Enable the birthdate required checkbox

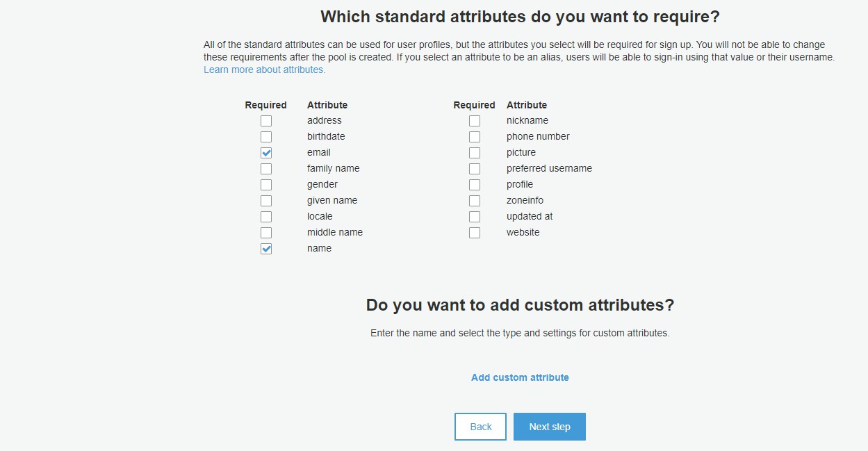[266, 137]
